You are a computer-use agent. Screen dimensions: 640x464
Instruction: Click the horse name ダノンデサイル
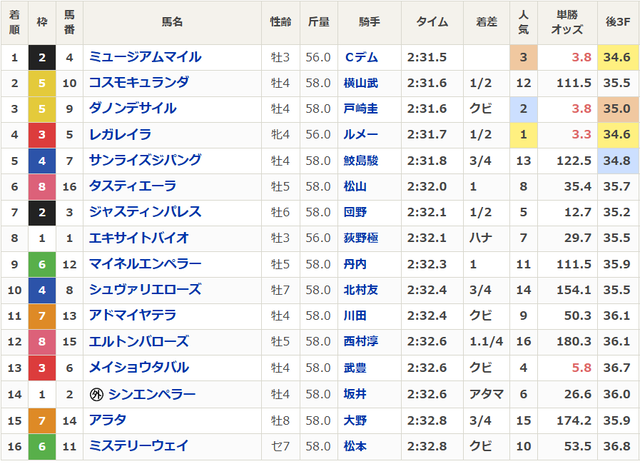(132, 108)
